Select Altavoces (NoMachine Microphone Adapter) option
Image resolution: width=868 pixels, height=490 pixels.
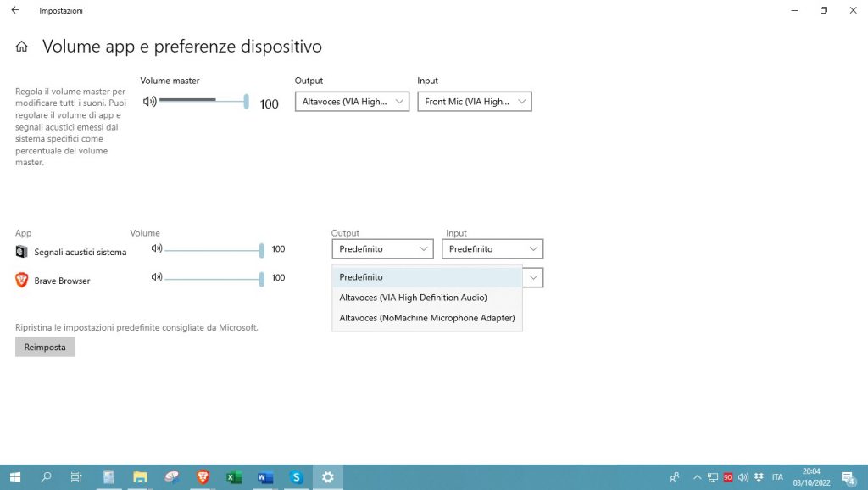[426, 319]
